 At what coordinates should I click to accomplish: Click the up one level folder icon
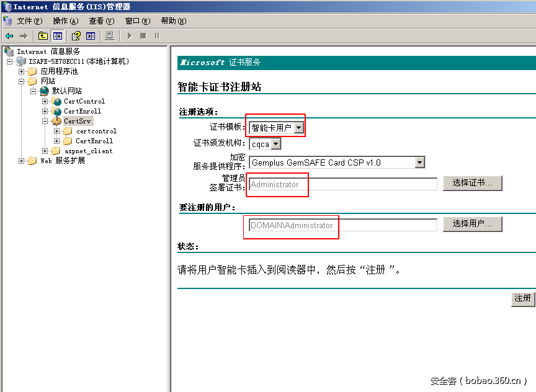pyautogui.click(x=42, y=35)
